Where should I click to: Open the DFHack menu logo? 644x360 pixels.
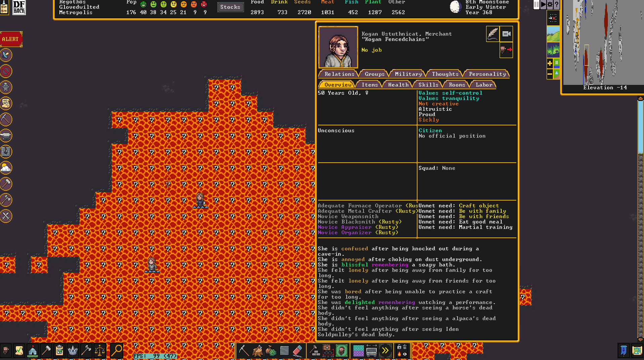point(19,7)
